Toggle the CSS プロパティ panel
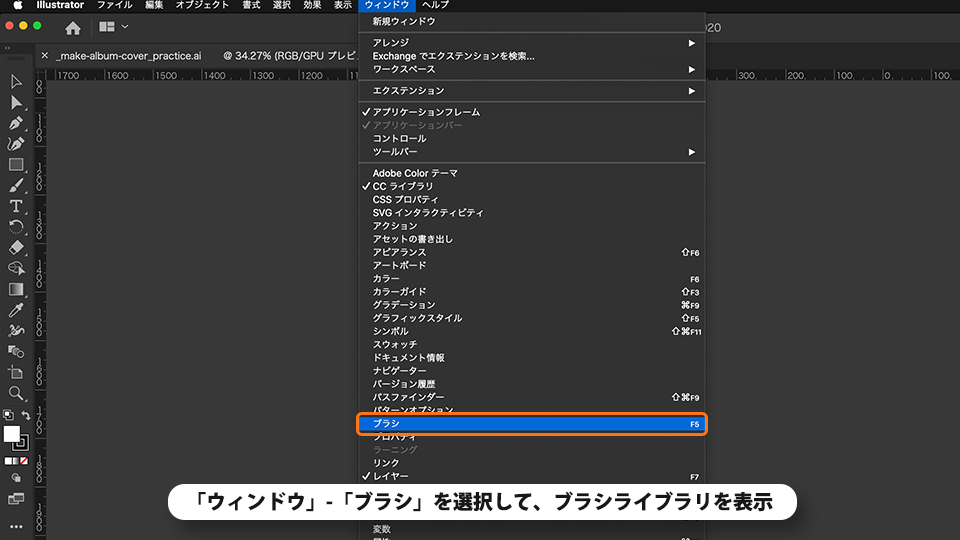 click(531, 200)
